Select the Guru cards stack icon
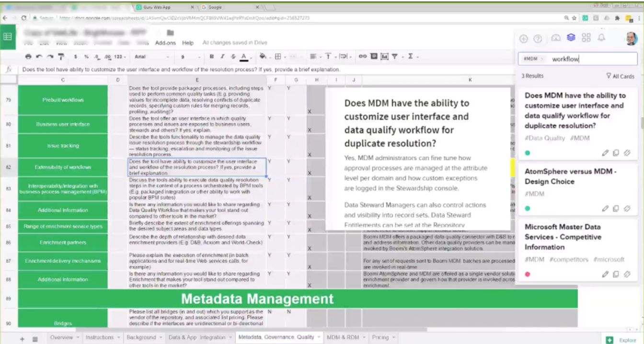 point(571,37)
